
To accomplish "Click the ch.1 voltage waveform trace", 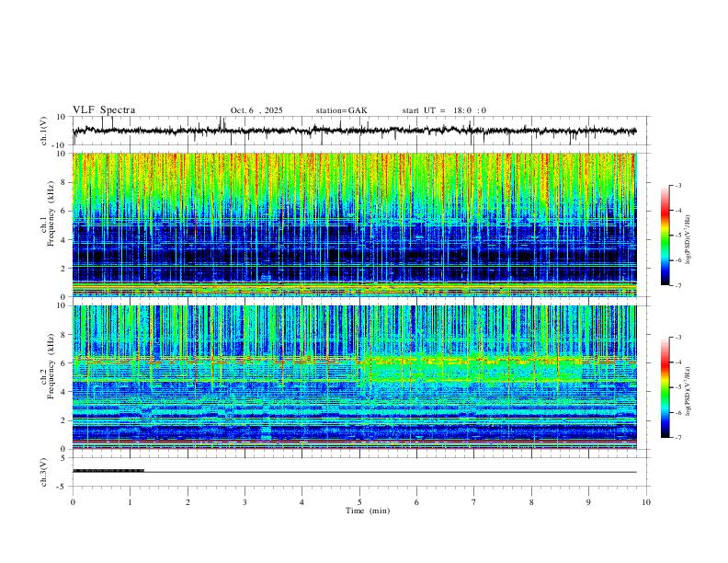I will point(354,131).
